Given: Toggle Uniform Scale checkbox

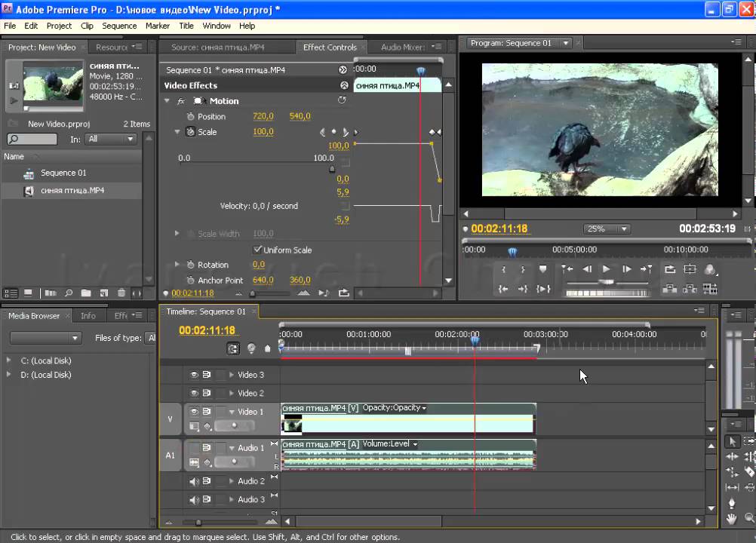Looking at the screenshot, I should click(x=257, y=250).
